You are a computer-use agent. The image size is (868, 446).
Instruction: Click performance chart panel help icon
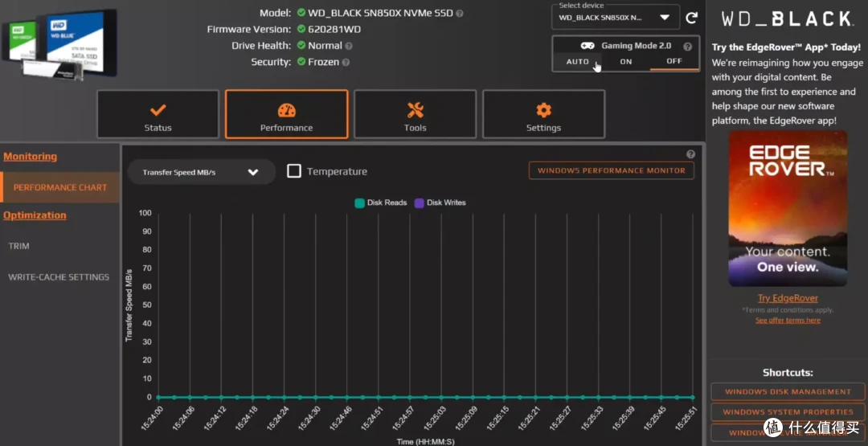coord(690,154)
